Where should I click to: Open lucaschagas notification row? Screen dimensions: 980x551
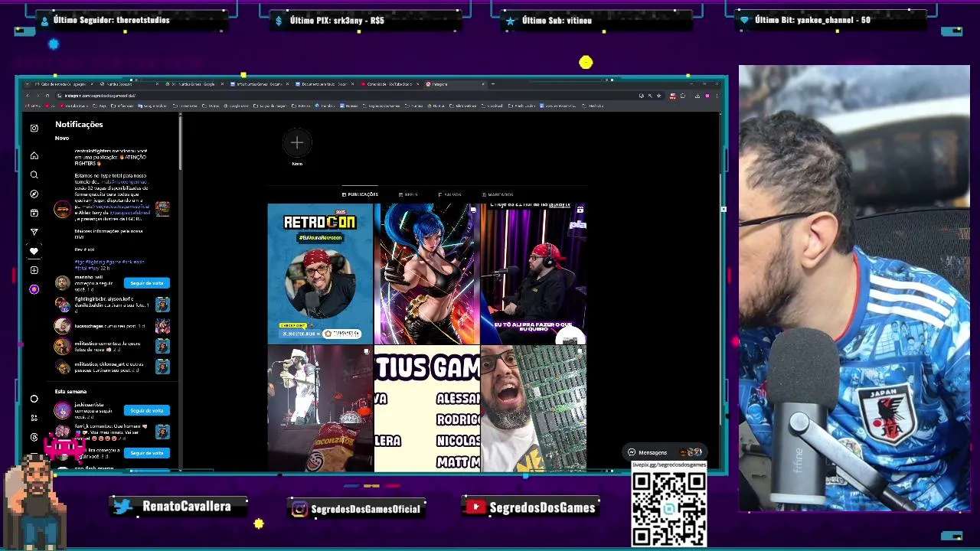tap(112, 326)
